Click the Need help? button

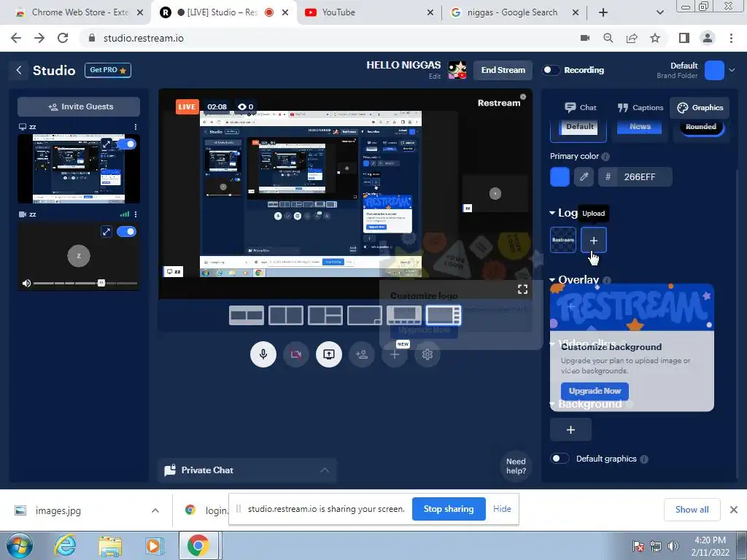click(x=516, y=466)
